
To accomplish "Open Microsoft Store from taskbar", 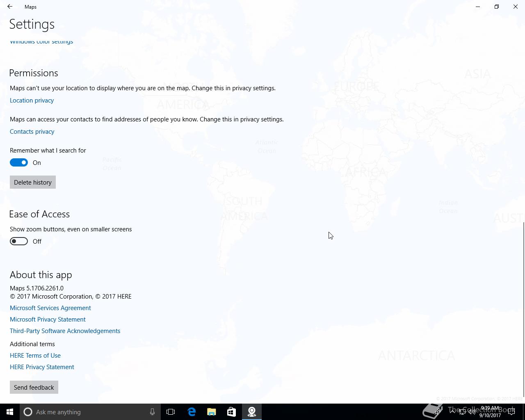I will (x=231, y=412).
